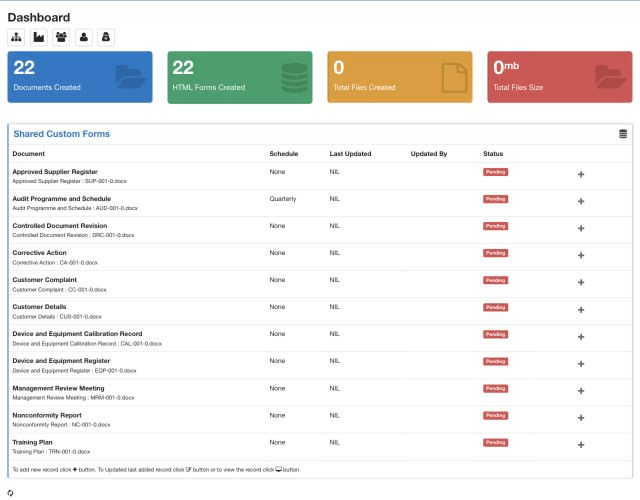
Task: Select file name TRN-001-0.docx text
Action: pyautogui.click(x=69, y=452)
